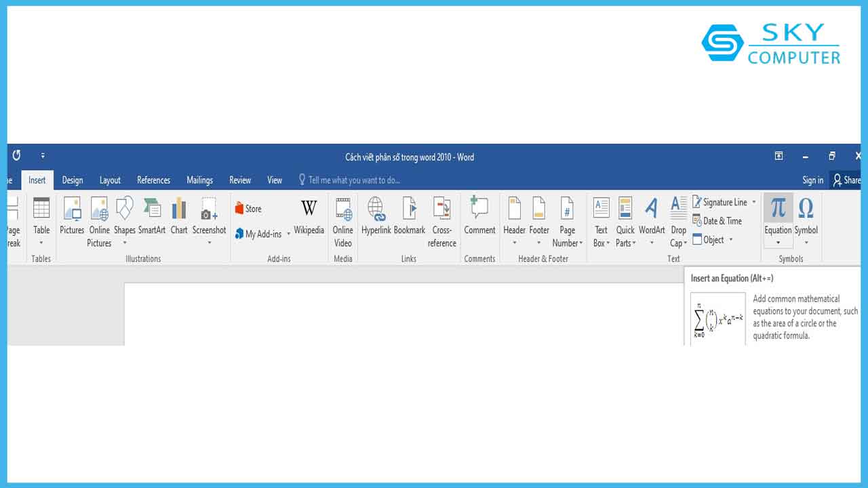Insert a Text Box
This screenshot has height=488, width=868.
(x=601, y=222)
